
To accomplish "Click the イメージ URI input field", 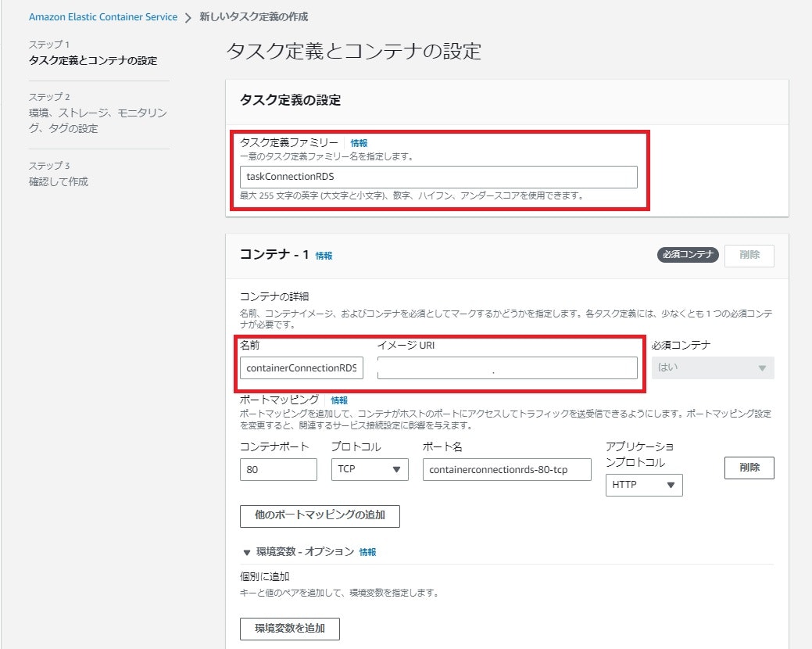I will click(508, 368).
